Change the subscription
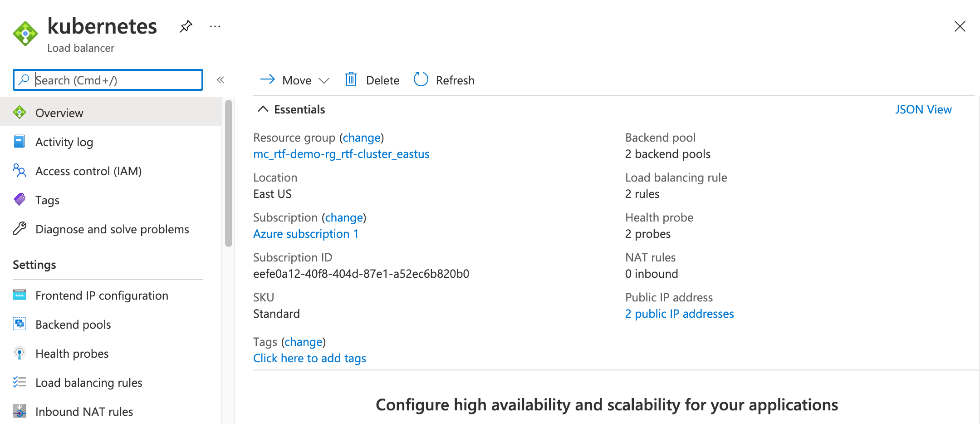 pyautogui.click(x=344, y=217)
